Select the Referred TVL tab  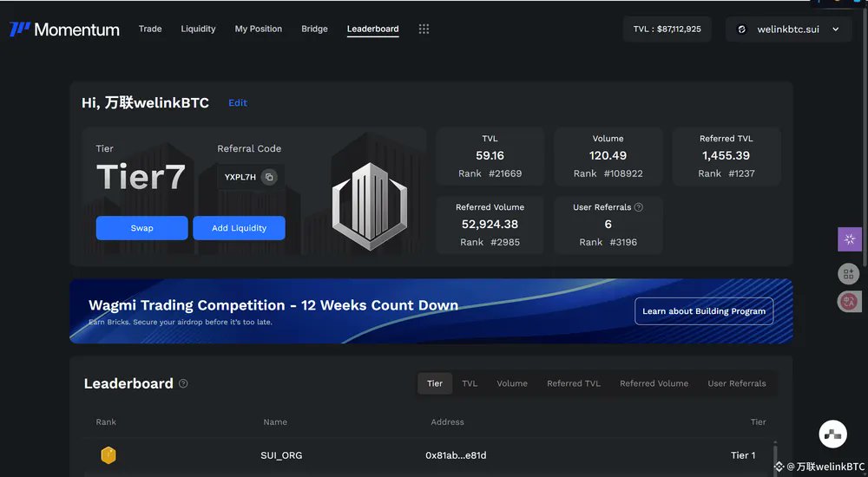(x=574, y=383)
